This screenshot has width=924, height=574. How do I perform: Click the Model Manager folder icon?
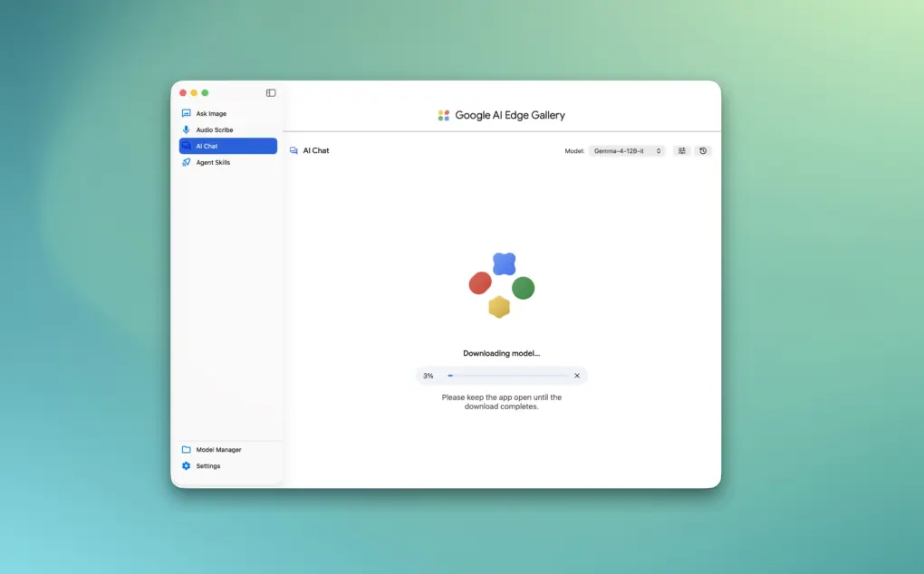coord(187,449)
